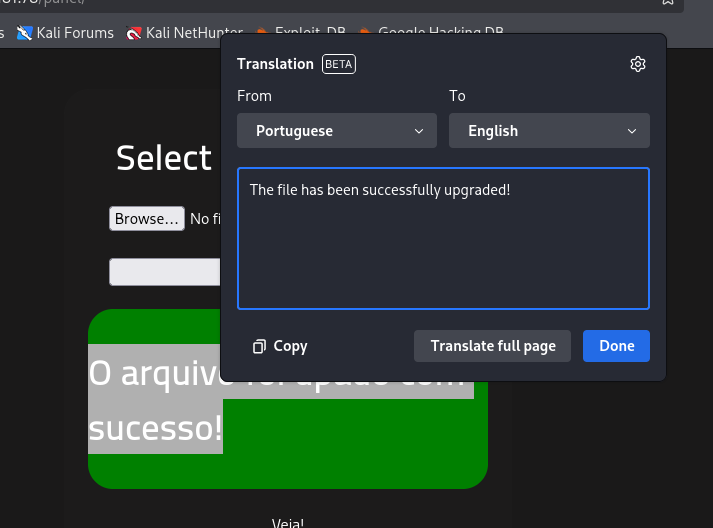Open the Kali Forums bookmark
Image resolution: width=713 pixels, height=528 pixels.
tap(74, 33)
